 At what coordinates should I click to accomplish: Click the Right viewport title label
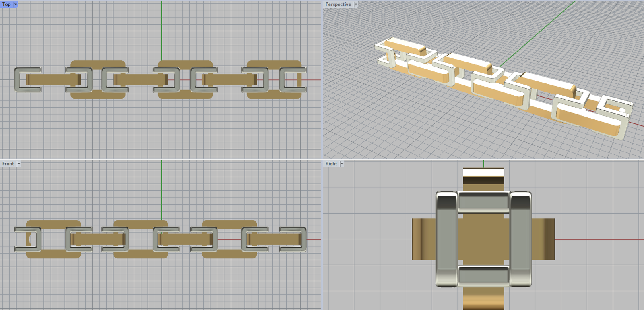[x=331, y=164]
